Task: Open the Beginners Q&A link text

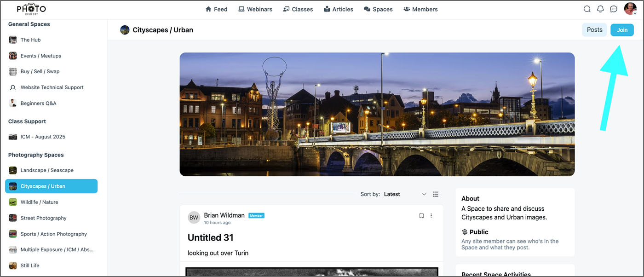Action: [x=39, y=103]
